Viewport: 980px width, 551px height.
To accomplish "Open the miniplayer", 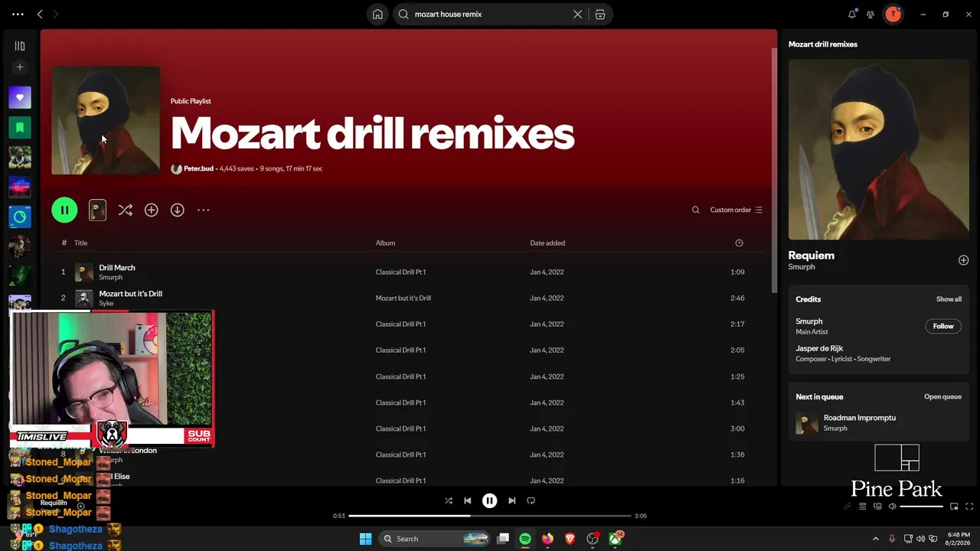I will pyautogui.click(x=954, y=506).
